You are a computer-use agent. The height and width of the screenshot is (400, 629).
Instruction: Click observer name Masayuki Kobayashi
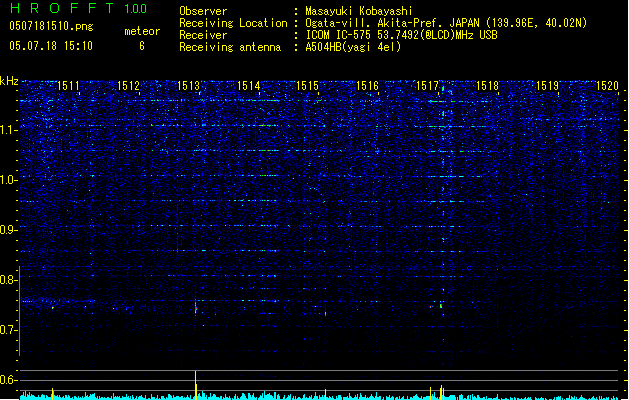(359, 11)
